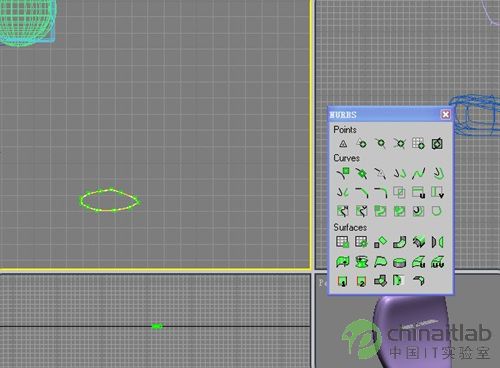Select the Create Lathe Surface tool
This screenshot has width=500, height=368.
362,262
